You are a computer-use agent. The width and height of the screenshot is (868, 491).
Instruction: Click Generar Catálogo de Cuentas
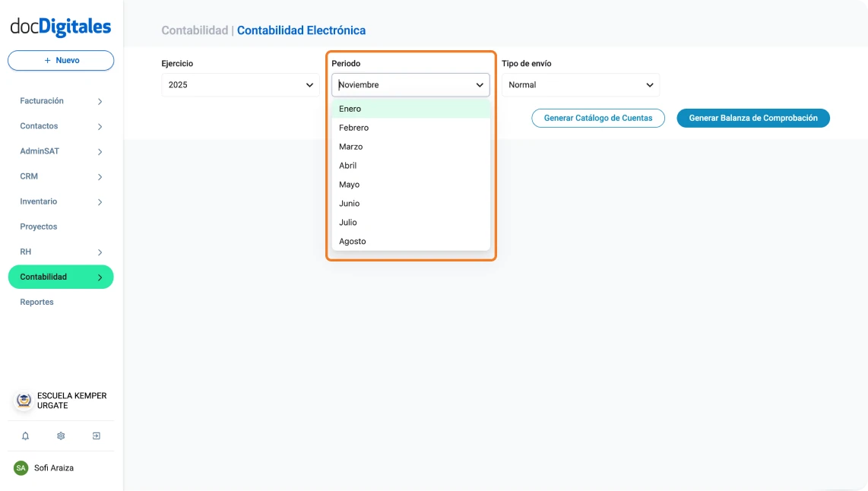(x=597, y=118)
